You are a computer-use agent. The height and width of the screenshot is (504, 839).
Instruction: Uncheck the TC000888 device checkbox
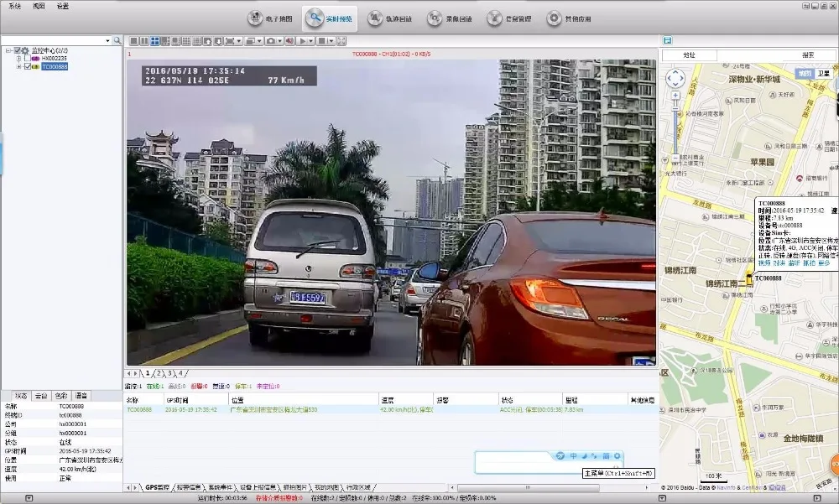point(28,66)
